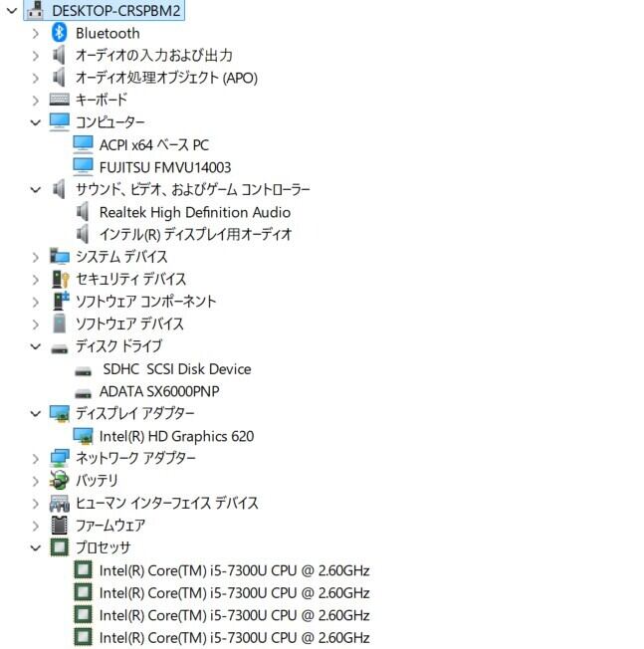Select the ネットワーク アダプター label
This screenshot has height=649, width=644.
coord(135,458)
